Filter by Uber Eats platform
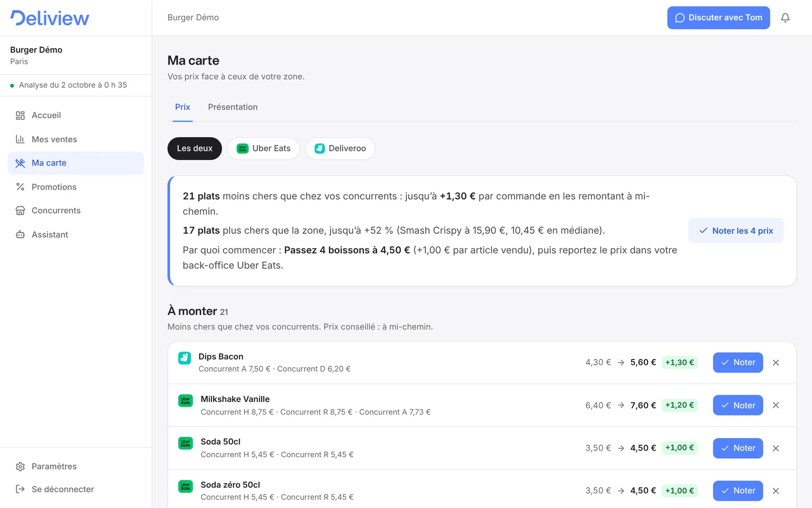This screenshot has width=812, height=508. coord(263,148)
